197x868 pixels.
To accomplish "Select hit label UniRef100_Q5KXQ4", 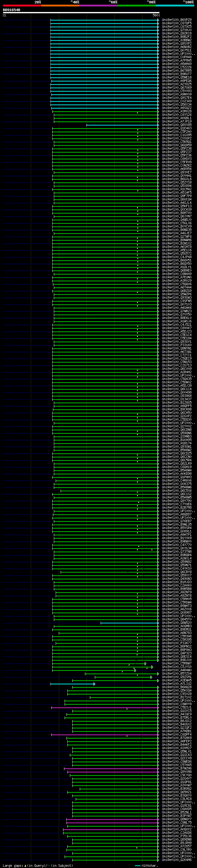I will pyautogui.click(x=177, y=690).
